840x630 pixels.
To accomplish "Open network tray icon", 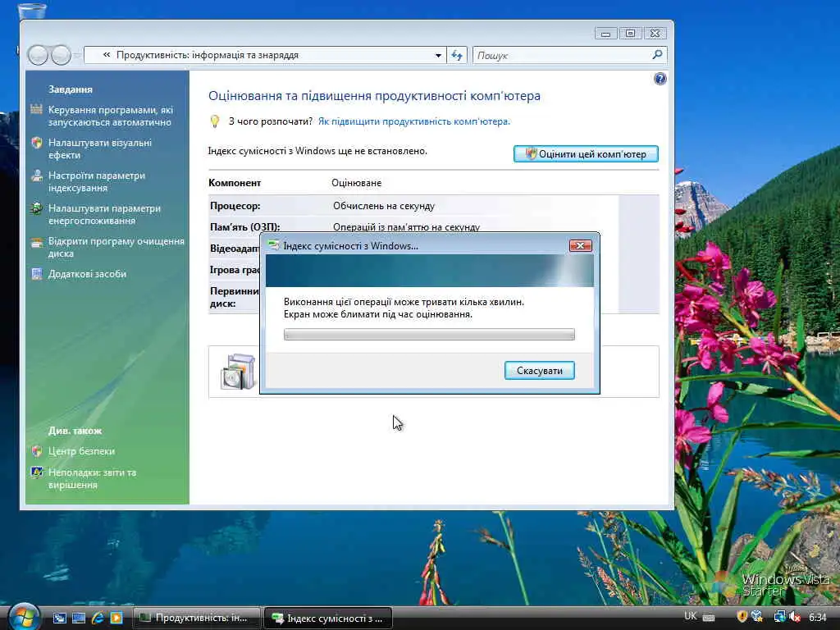I will click(779, 617).
